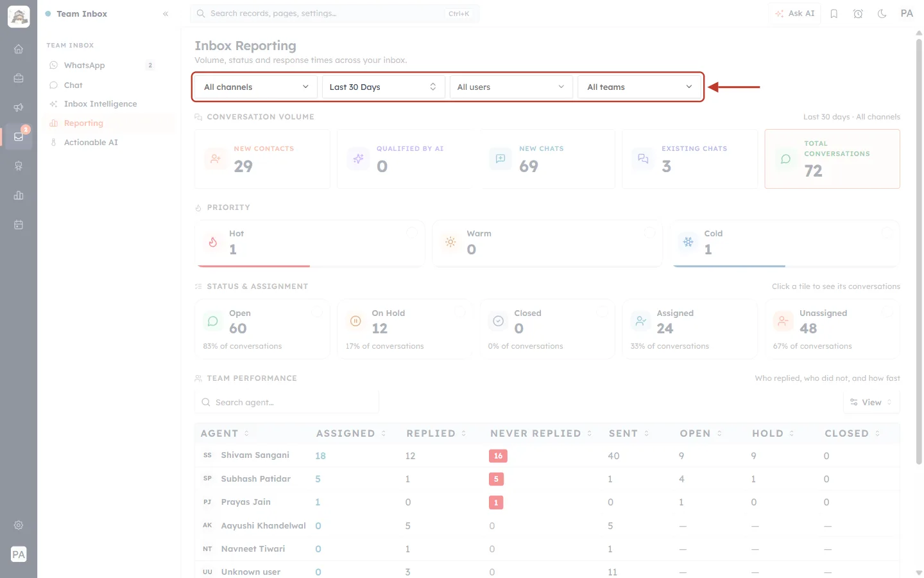The width and height of the screenshot is (924, 578).
Task: Open the alarm clock icon in top bar
Action: point(858,13)
